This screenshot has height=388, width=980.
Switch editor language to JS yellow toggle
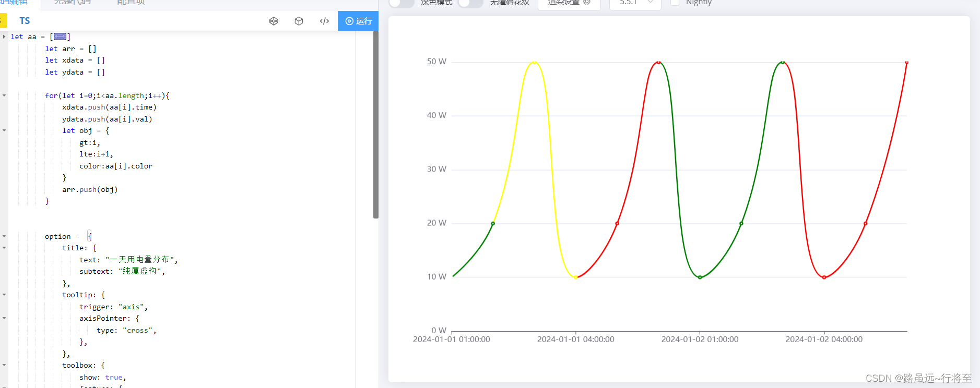3,21
